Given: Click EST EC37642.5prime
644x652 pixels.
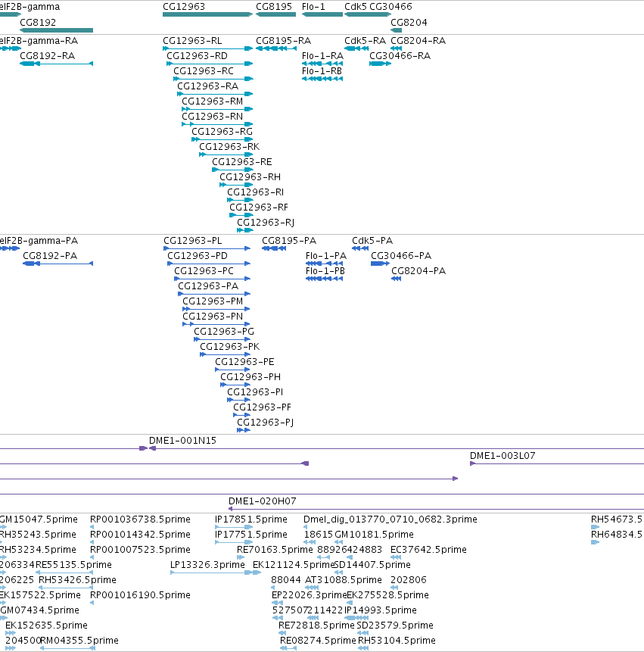Looking at the screenshot, I should tap(396, 557).
